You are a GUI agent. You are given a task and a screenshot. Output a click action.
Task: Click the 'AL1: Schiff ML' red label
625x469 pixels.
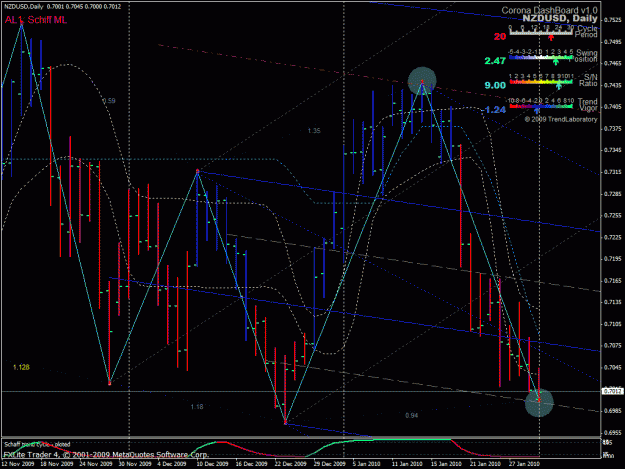[x=36, y=20]
